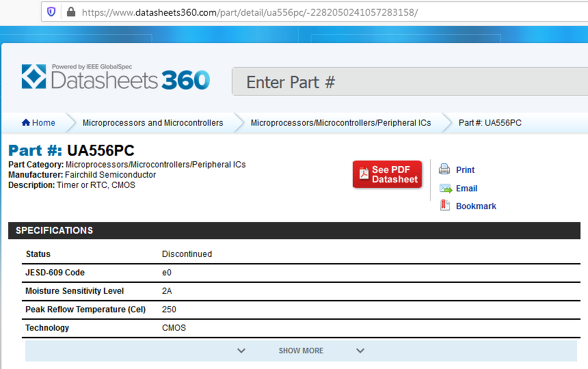Screen dimensions: 588x369
Task: Click the tracking protection shield icon
Action: click(51, 12)
